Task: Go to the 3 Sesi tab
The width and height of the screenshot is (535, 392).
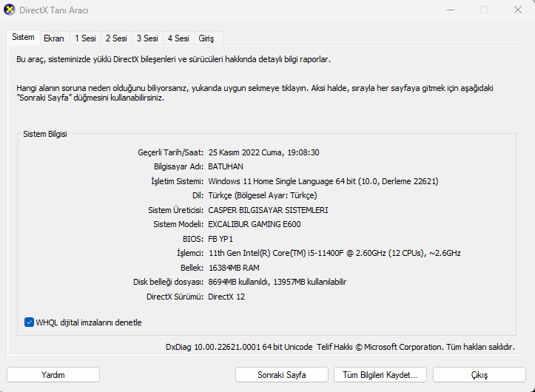Action: [147, 38]
